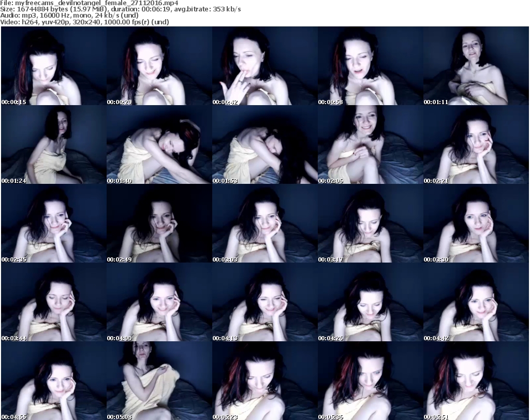The image size is (530, 420).
Task: Select the thumbnail timestamped 00:05:36
Action: (x=370, y=381)
